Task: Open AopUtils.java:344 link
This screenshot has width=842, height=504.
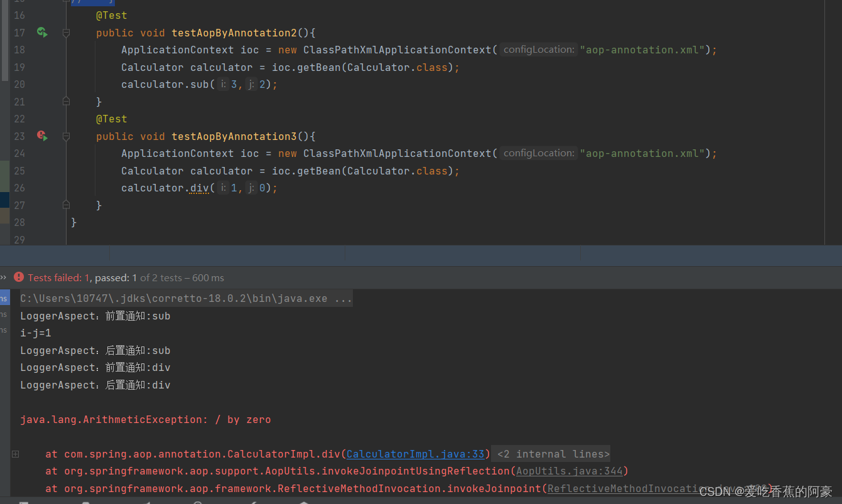Action: point(569,471)
